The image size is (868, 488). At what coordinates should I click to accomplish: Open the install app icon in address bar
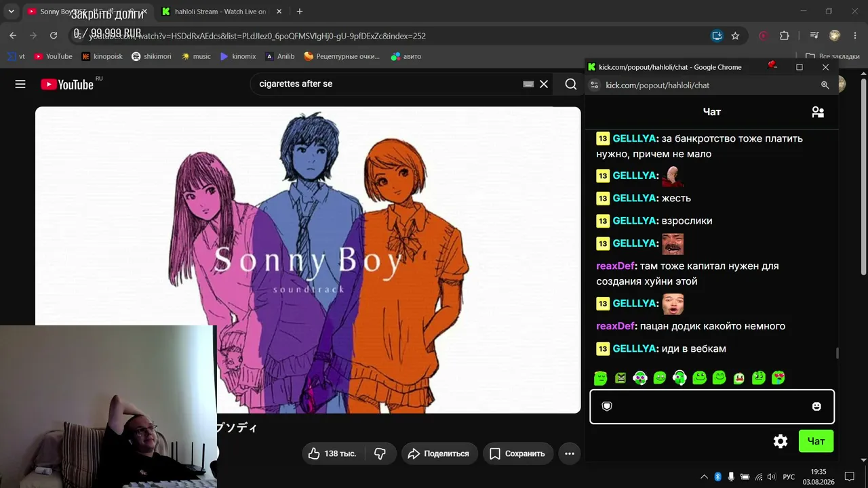point(717,36)
